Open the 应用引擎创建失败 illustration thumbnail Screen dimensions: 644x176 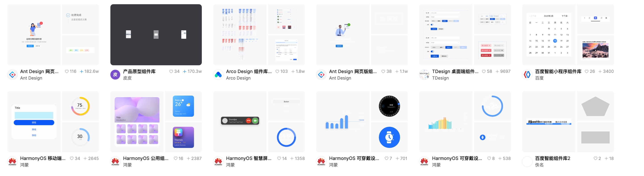(x=34, y=35)
